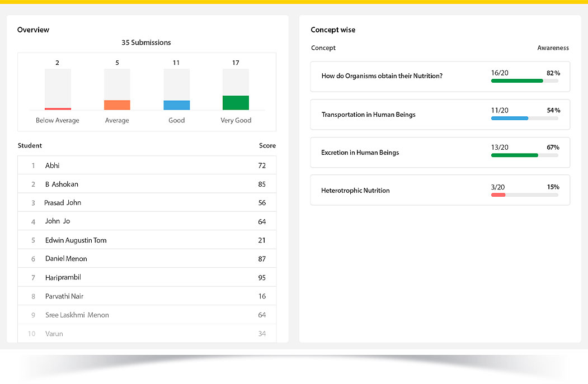Open Hariprambil's score entry
The image size is (588, 384).
147,277
